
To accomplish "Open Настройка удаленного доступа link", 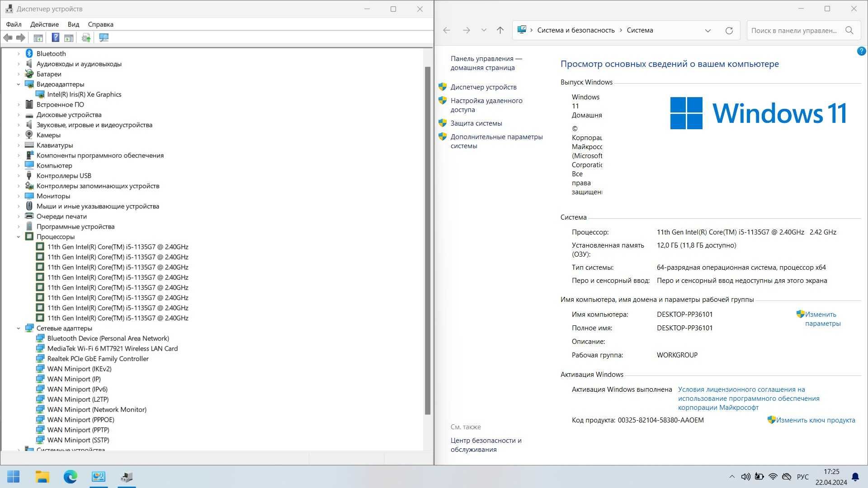I will pos(486,105).
